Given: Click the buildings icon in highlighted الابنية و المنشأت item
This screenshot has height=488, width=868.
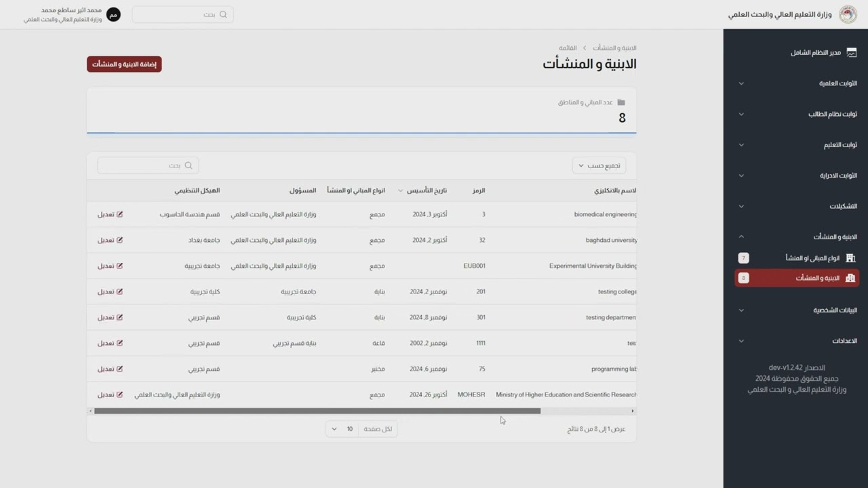Looking at the screenshot, I should click(x=850, y=278).
